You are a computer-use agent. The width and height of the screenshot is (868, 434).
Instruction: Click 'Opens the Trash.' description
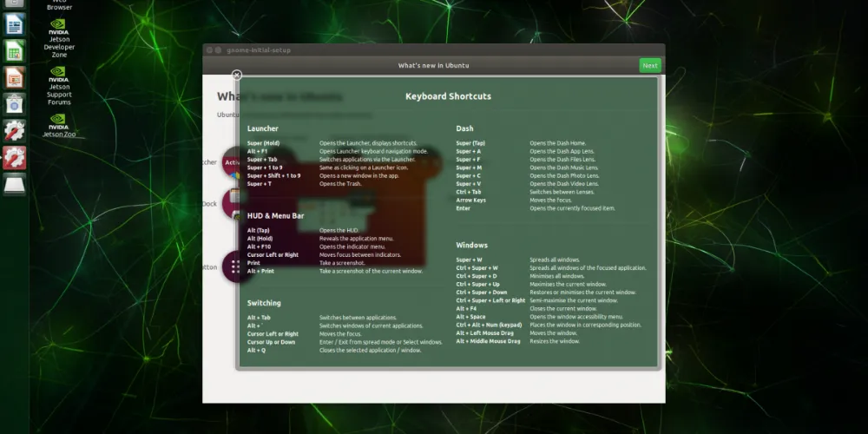pyautogui.click(x=340, y=184)
